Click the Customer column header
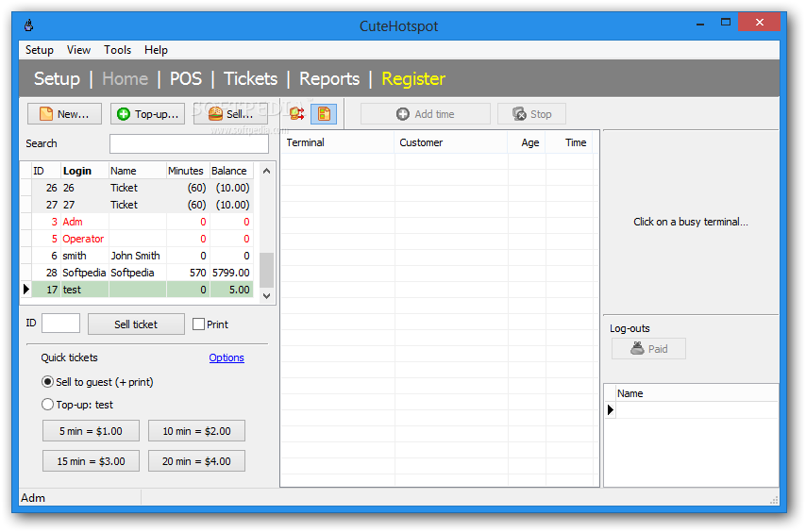This screenshot has height=532, width=806. 451,142
